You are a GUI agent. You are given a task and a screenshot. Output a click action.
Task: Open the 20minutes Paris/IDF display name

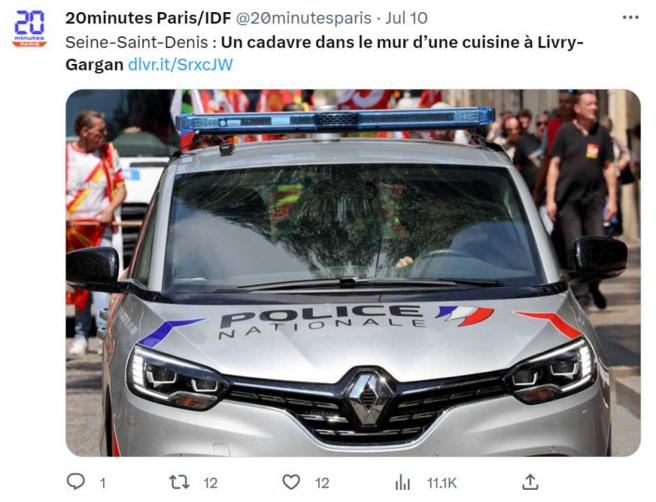(x=148, y=18)
